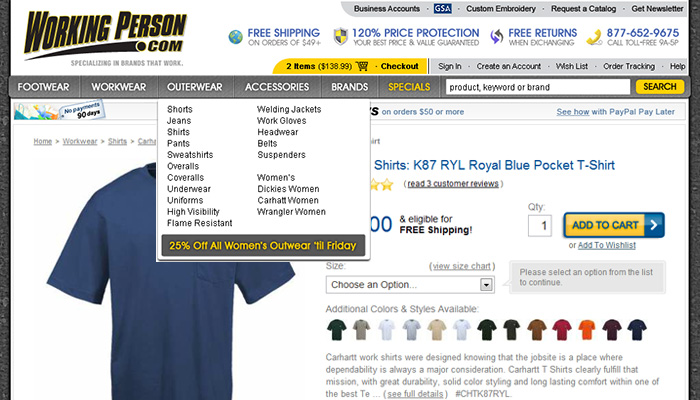Click the Free Returns arrows icon
Screen dimensions: 700x400
(x=496, y=37)
